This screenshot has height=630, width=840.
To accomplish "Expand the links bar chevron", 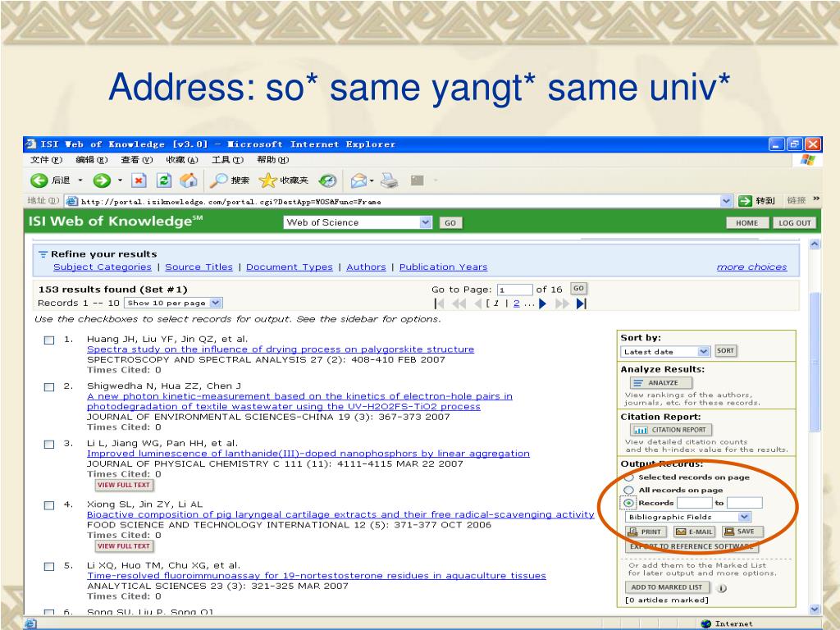I will click(x=816, y=199).
